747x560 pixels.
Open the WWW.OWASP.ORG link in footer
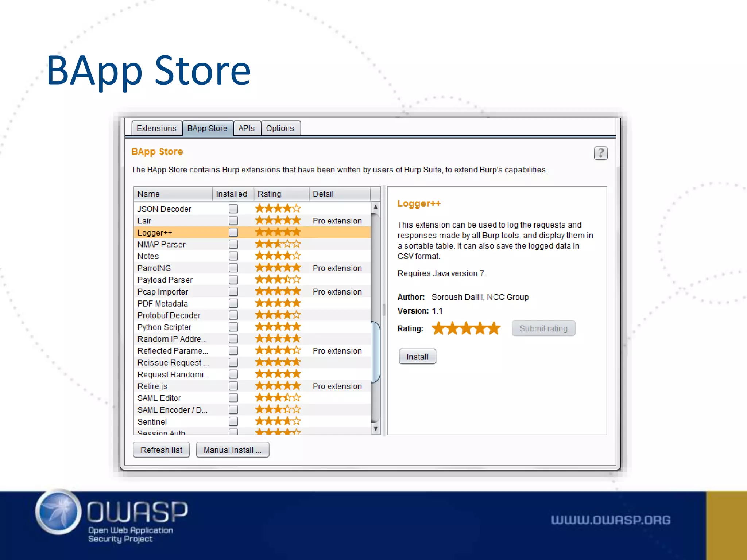(611, 520)
